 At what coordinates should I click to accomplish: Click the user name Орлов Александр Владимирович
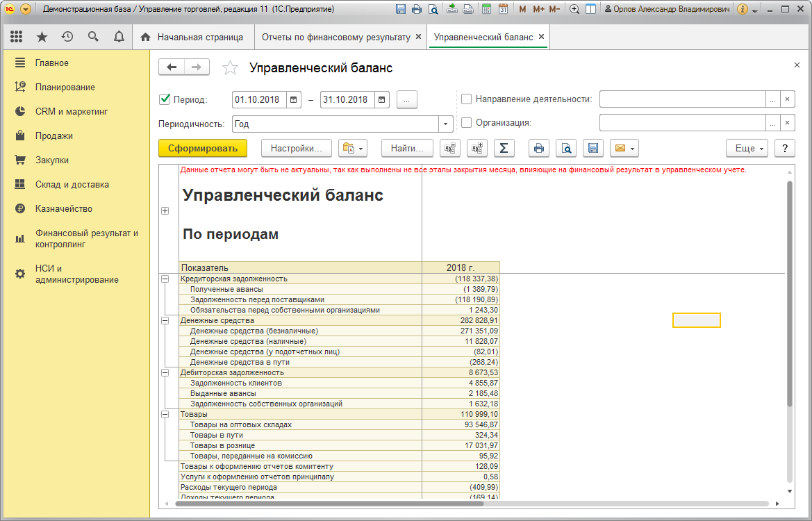[668, 9]
